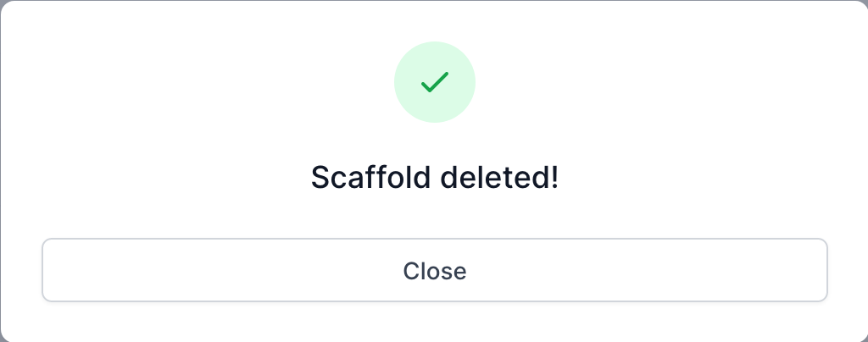
Task: Click the outlined Close button
Action: tap(435, 270)
